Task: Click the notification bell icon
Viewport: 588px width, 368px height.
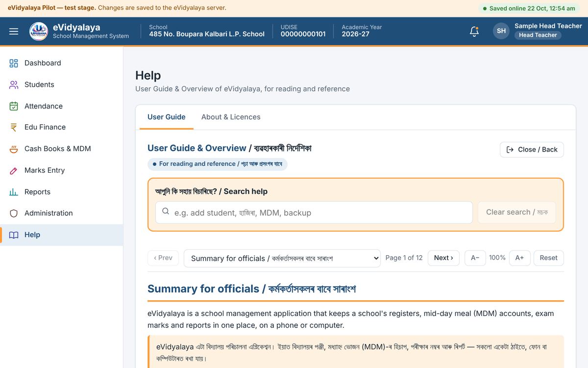Action: pyautogui.click(x=474, y=31)
